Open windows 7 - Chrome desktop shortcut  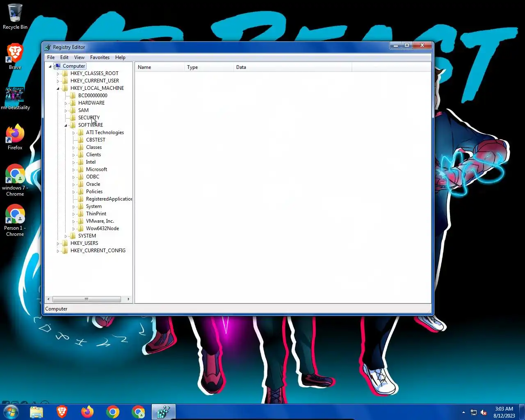point(15,180)
